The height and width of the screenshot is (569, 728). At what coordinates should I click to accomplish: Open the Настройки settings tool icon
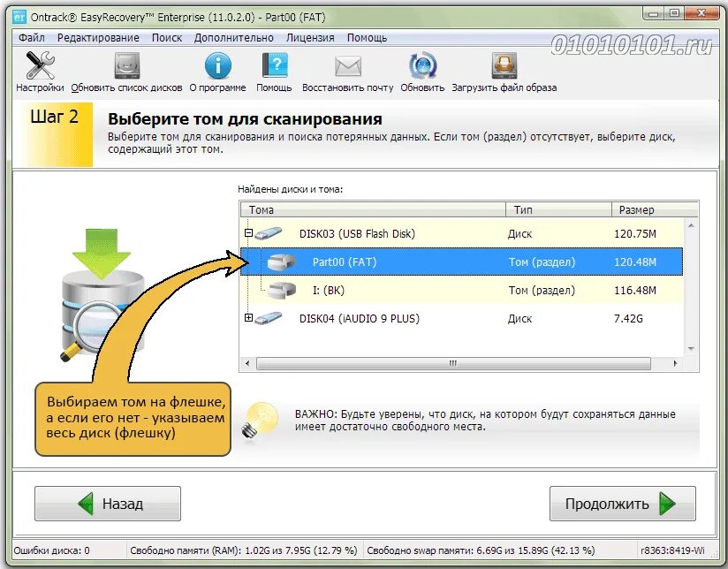[40, 65]
